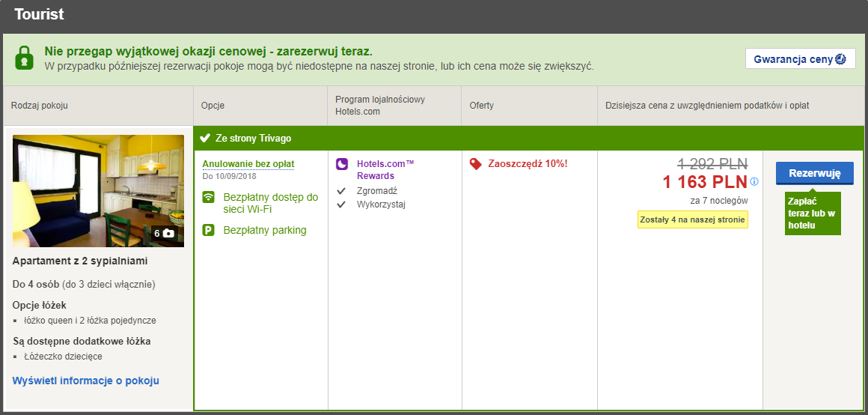
Task: Click the Rezerwuję button
Action: [x=814, y=174]
